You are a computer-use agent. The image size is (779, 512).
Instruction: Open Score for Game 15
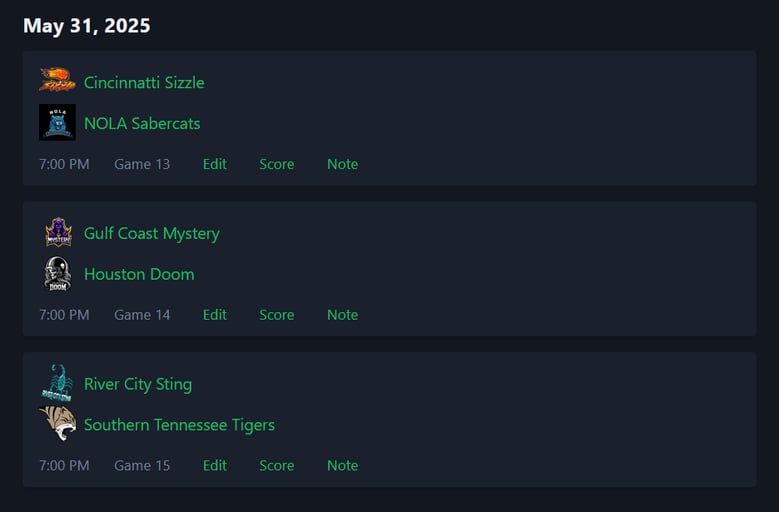277,465
